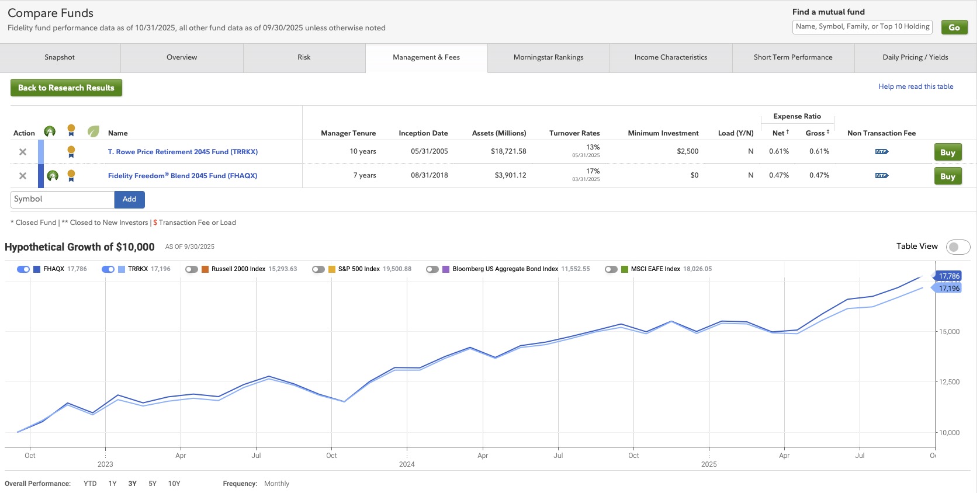Click the NTF tag icon for FHAQX

(x=881, y=176)
